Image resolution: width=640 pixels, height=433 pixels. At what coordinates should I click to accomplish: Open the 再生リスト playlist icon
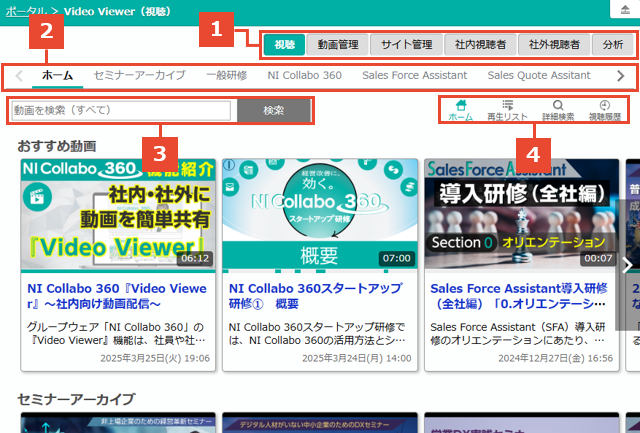(507, 110)
